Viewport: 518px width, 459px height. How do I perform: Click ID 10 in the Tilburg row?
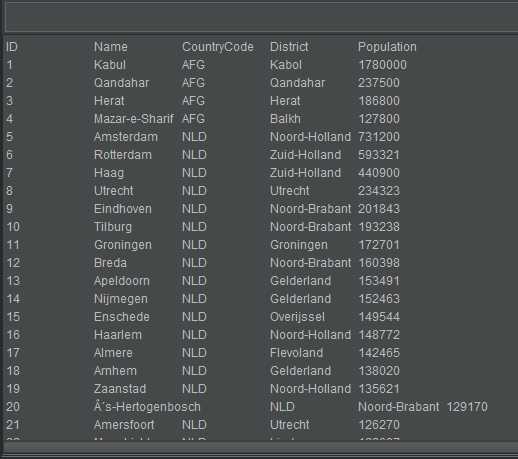(x=13, y=227)
